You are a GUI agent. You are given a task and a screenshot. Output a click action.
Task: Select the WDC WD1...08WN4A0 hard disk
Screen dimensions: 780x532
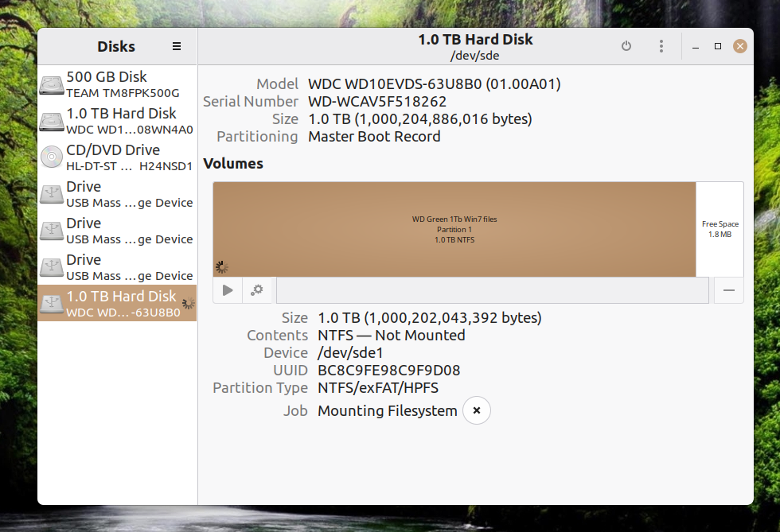[x=118, y=121]
